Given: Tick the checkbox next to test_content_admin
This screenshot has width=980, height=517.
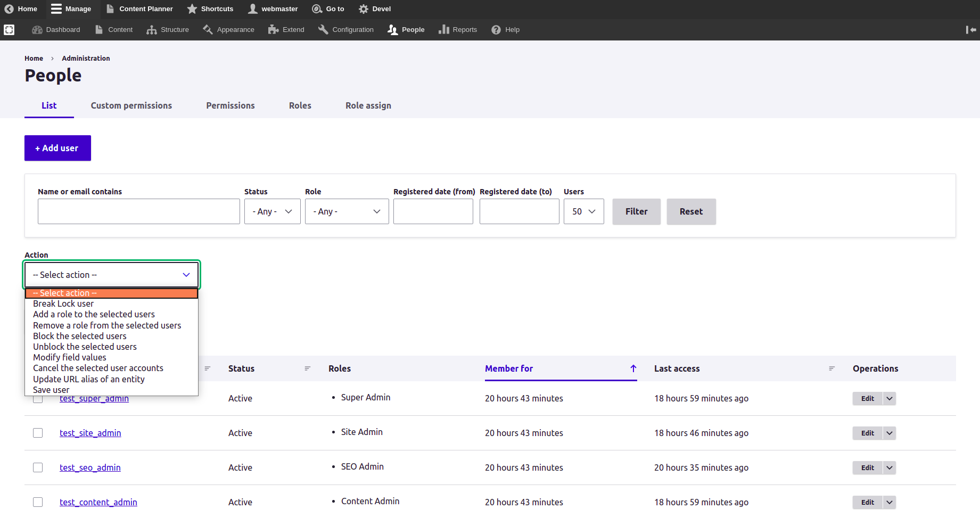Looking at the screenshot, I should pyautogui.click(x=38, y=502).
